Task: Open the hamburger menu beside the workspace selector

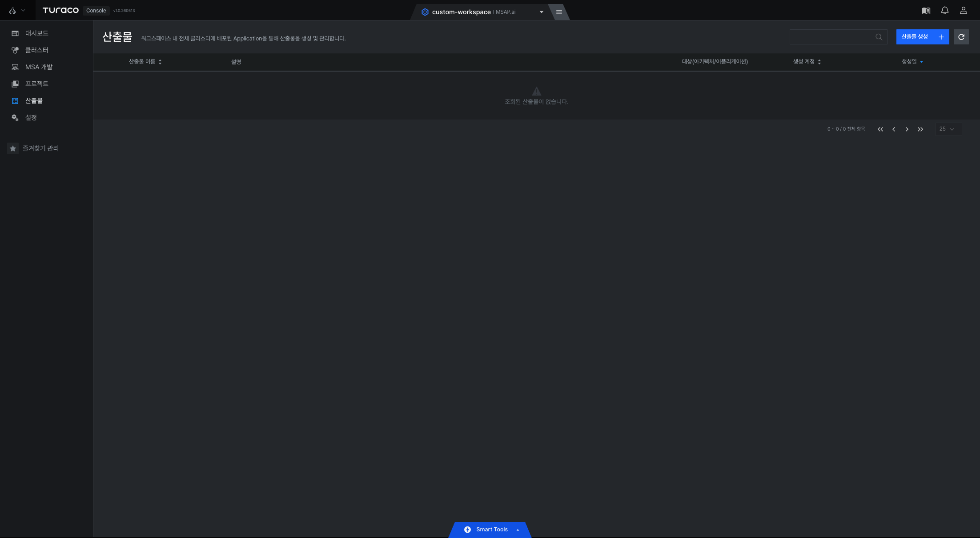Action: coord(559,12)
